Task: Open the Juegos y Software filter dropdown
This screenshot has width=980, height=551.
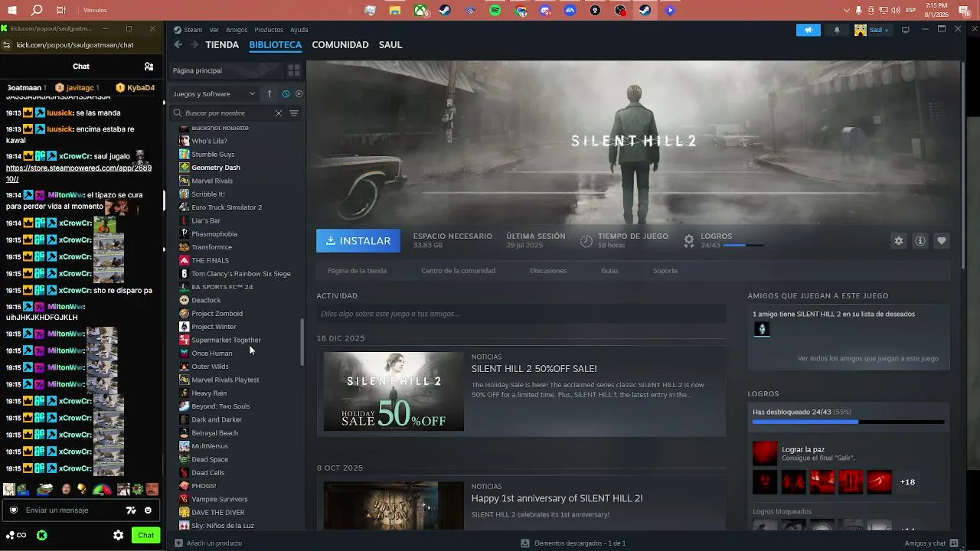Action: (214, 93)
